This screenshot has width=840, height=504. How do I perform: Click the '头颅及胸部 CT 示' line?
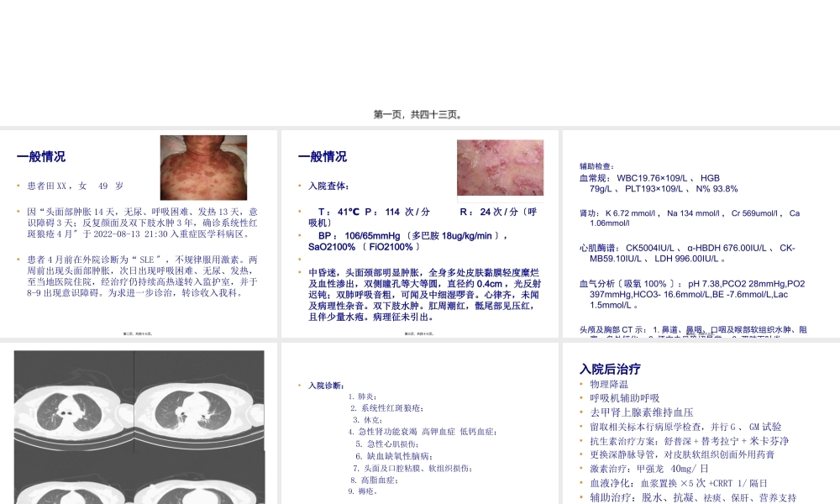point(693,332)
